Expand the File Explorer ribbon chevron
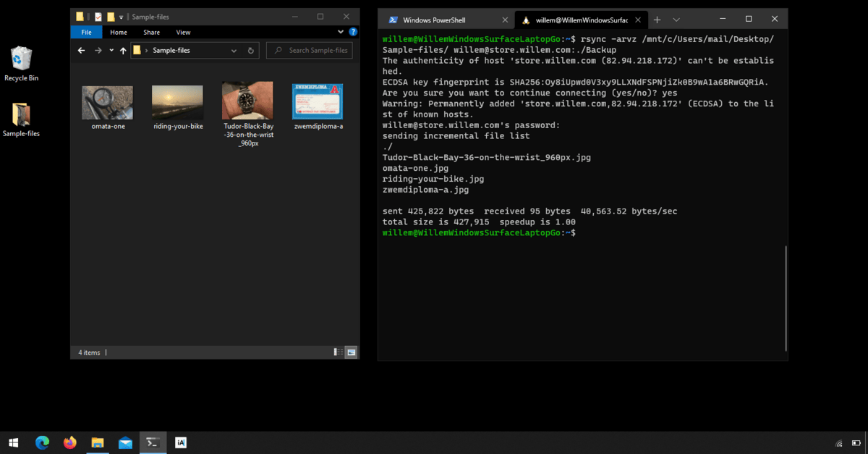Image resolution: width=868 pixels, height=454 pixels. tap(341, 32)
